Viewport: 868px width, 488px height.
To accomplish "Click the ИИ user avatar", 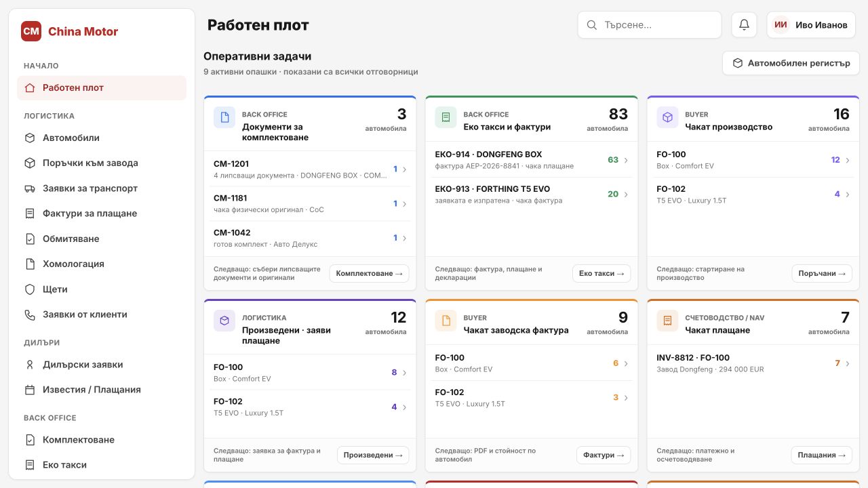I will pos(781,25).
